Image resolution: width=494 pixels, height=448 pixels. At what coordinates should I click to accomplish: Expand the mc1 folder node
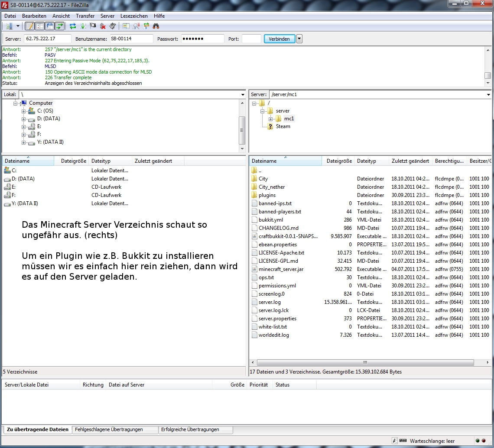coord(271,119)
